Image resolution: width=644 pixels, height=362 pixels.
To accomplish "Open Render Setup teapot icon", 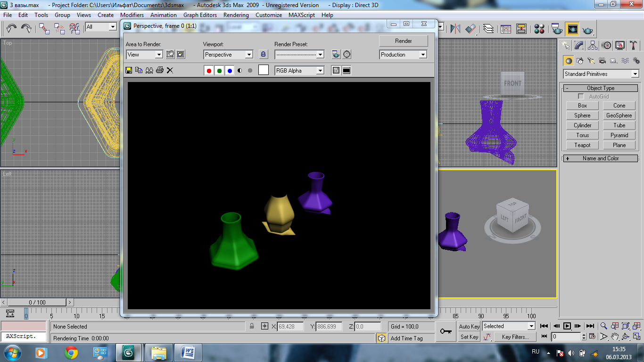I will [x=557, y=29].
